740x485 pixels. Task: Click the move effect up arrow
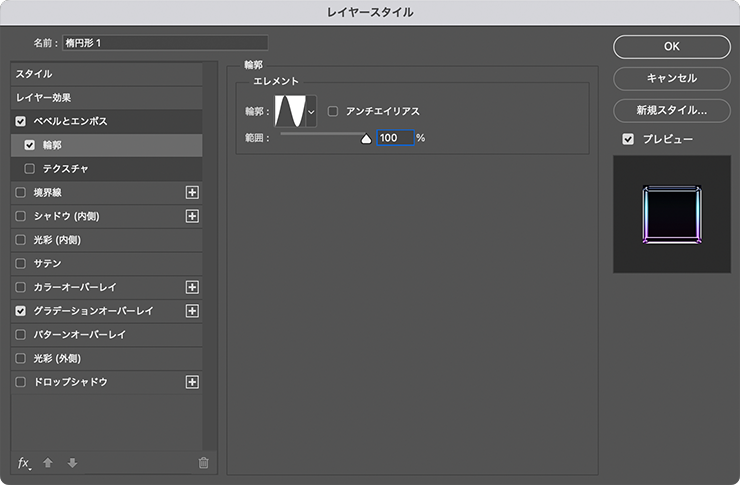point(49,463)
